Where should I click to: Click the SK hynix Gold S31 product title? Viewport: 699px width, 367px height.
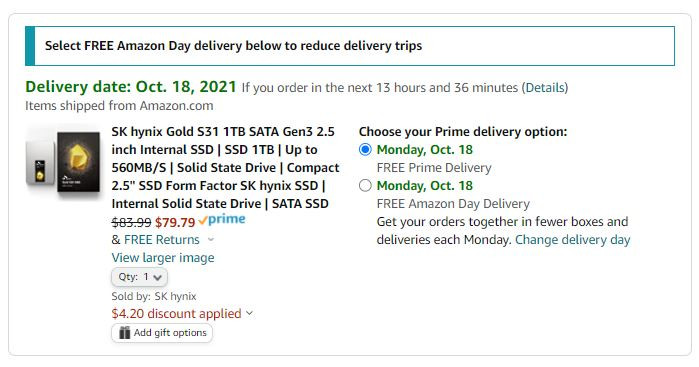coord(225,168)
